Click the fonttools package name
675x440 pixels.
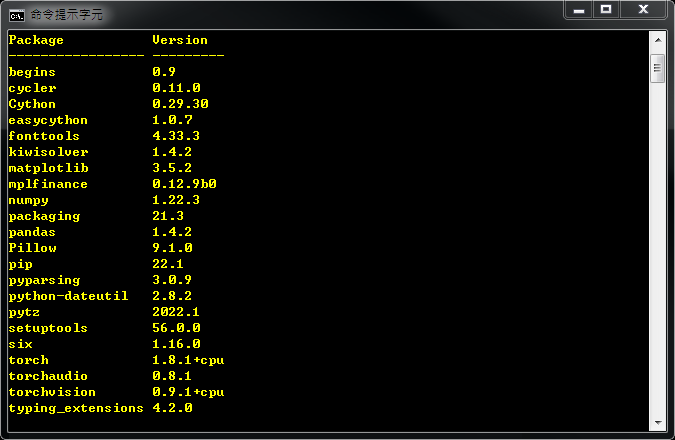[44, 136]
